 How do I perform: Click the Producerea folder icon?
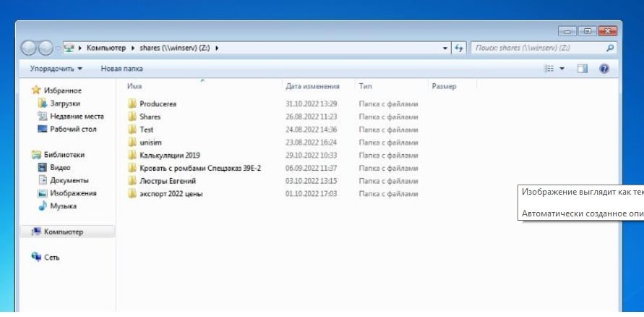(x=132, y=104)
